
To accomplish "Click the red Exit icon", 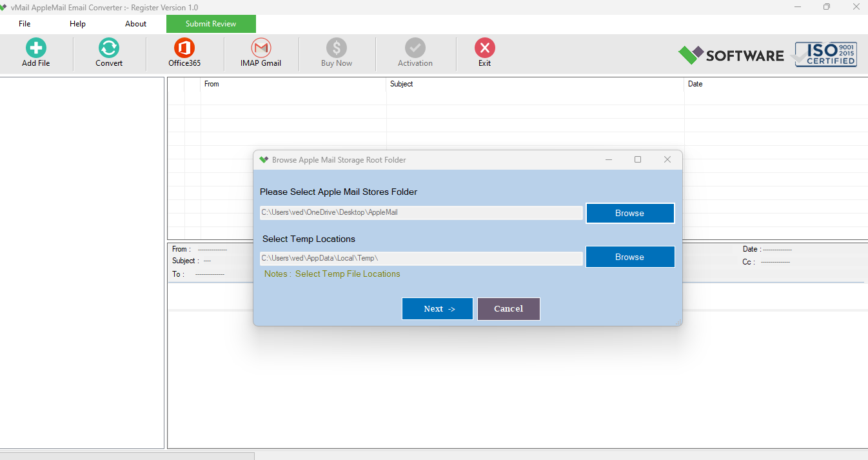I will click(x=485, y=48).
